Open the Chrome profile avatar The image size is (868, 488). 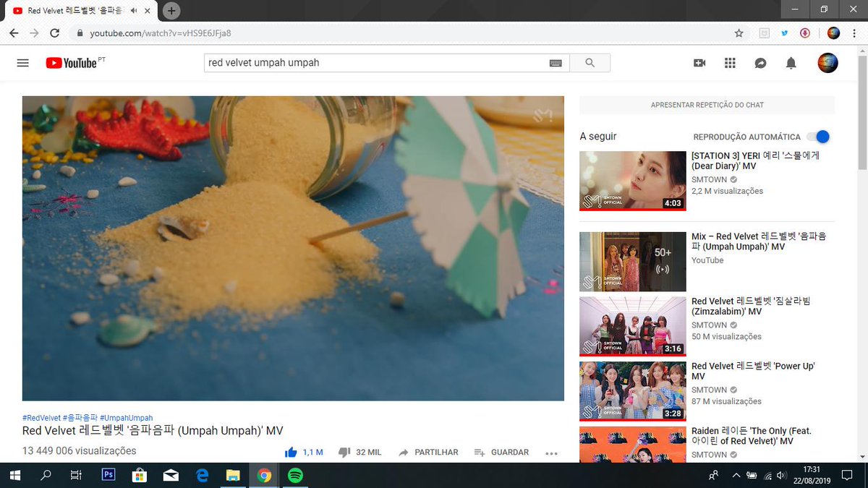833,33
